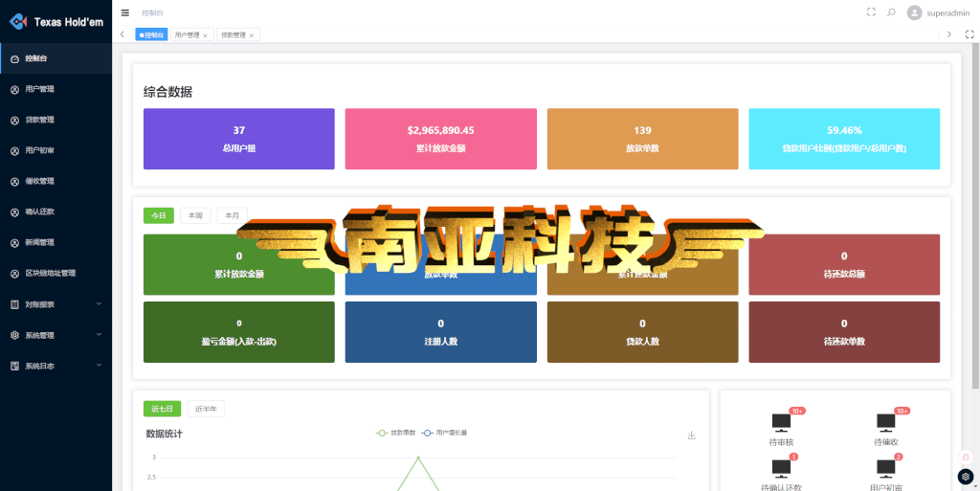Open 贷款管理 in the sidebar
This screenshot has width=980, height=491.
click(56, 120)
